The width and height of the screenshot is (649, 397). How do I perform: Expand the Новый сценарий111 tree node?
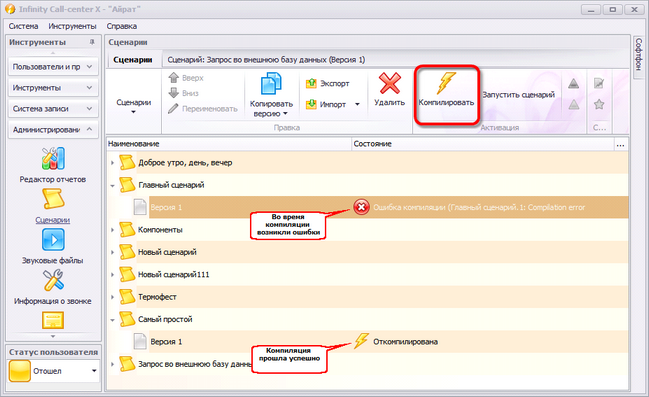click(x=112, y=275)
